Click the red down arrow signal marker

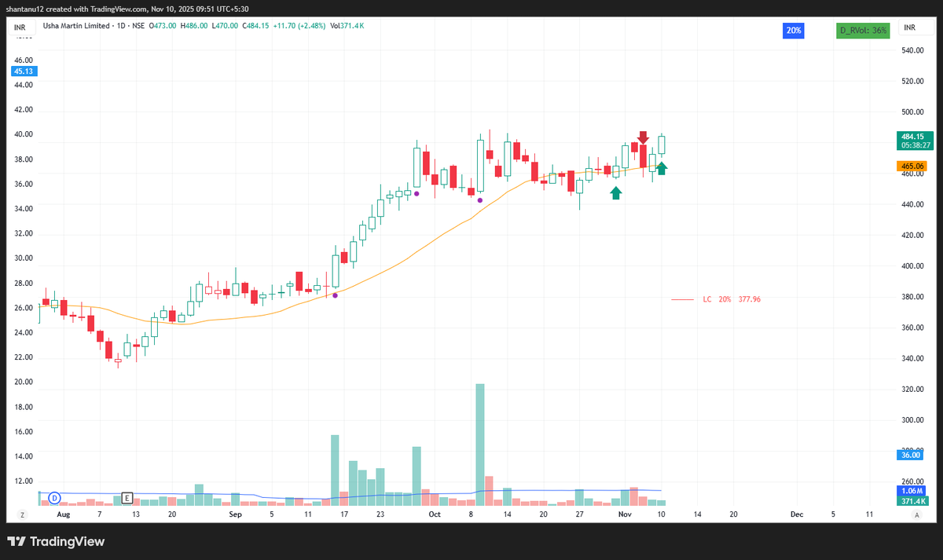tap(643, 137)
